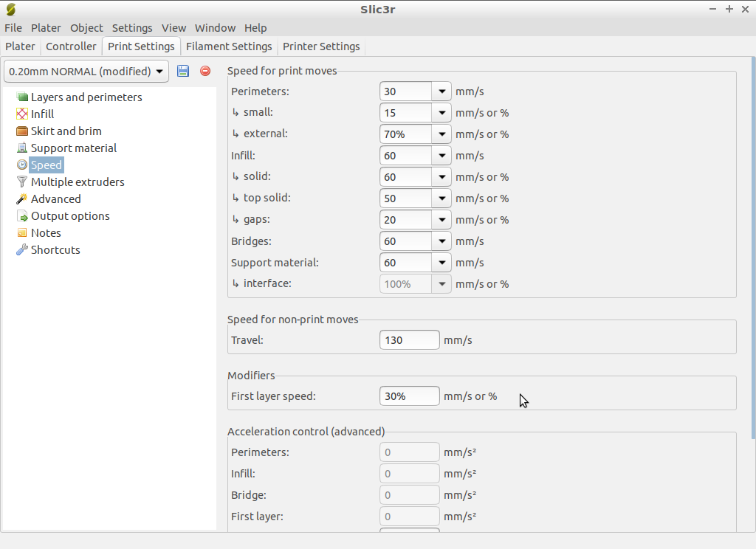756x549 pixels.
Task: Switch to the Printer Settings tab
Action: click(x=321, y=46)
